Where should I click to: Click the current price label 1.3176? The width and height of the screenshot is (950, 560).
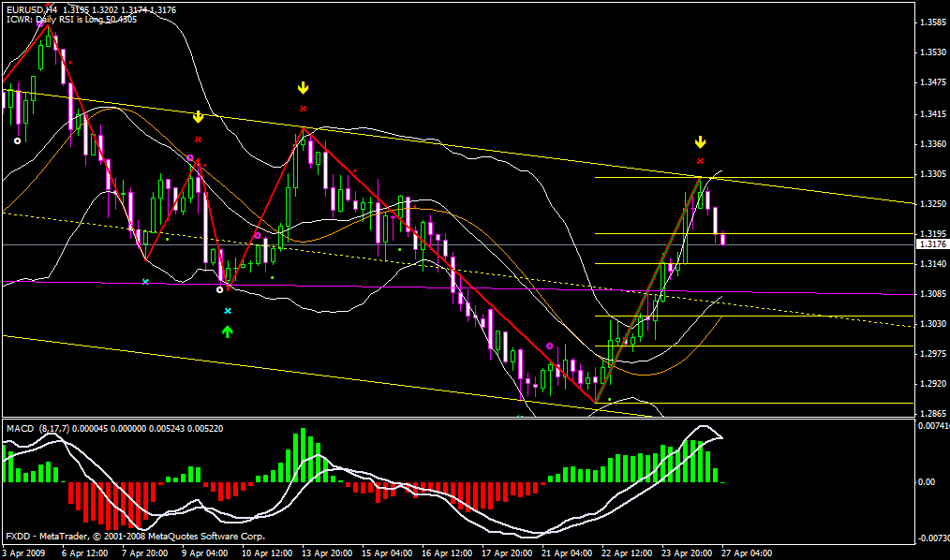(930, 244)
